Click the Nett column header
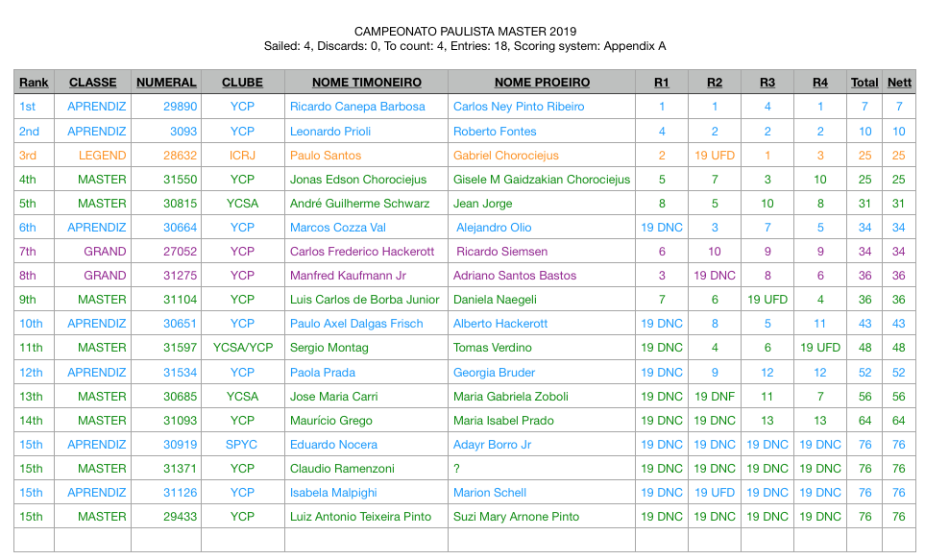The height and width of the screenshot is (560, 925). (x=899, y=83)
